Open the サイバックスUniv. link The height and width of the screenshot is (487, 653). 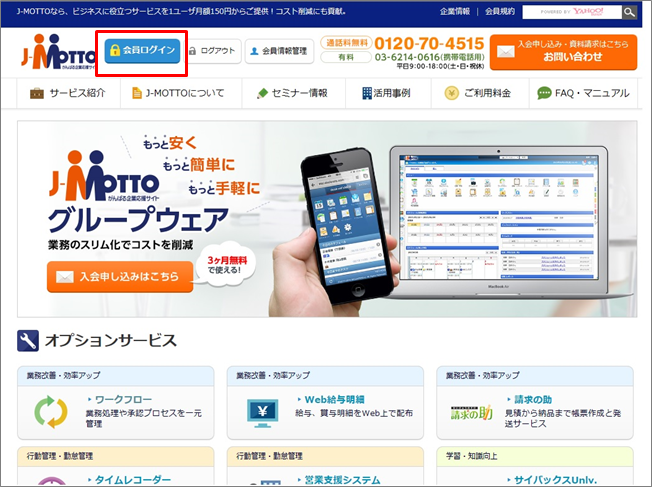(555, 480)
